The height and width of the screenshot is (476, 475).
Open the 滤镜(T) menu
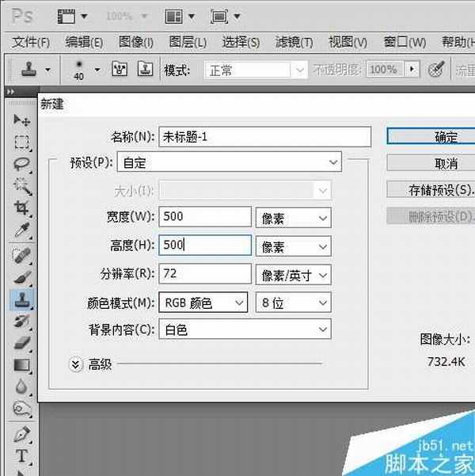294,43
